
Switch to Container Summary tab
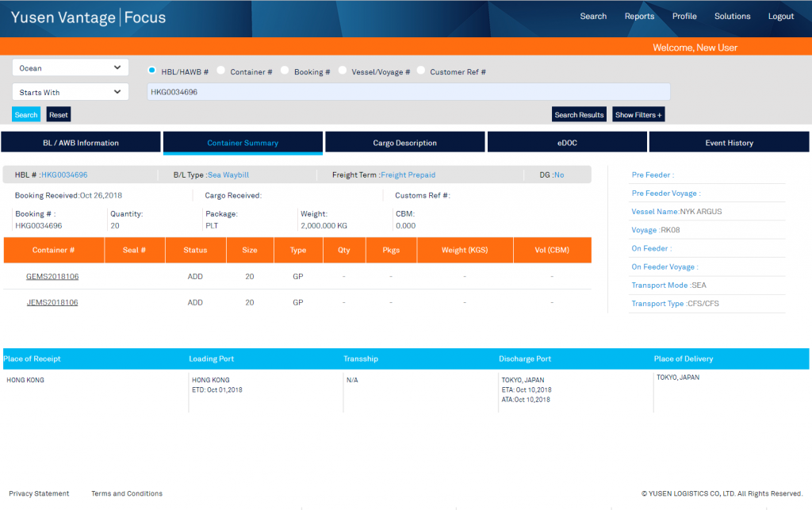243,143
